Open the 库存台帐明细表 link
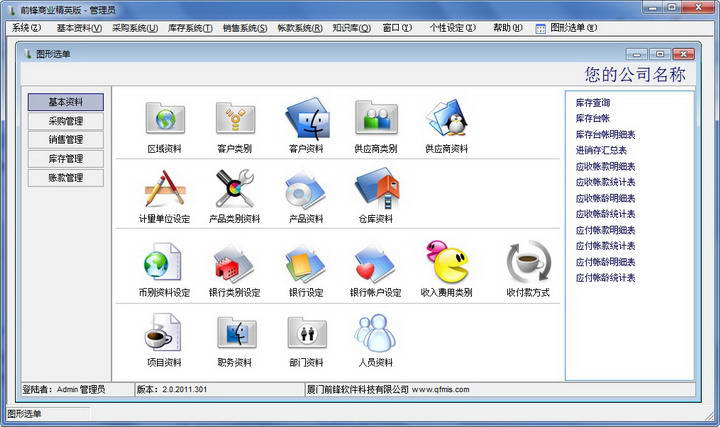 click(606, 135)
